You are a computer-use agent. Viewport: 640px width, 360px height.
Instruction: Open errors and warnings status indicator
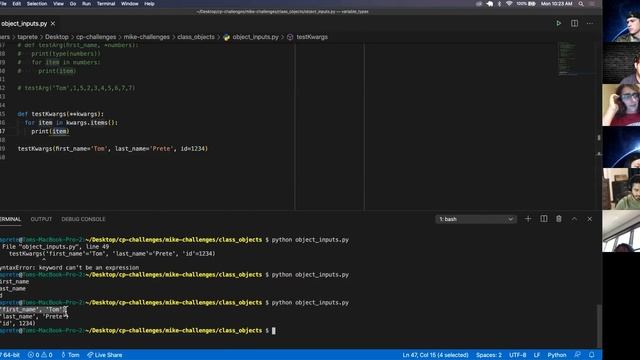pos(40,355)
